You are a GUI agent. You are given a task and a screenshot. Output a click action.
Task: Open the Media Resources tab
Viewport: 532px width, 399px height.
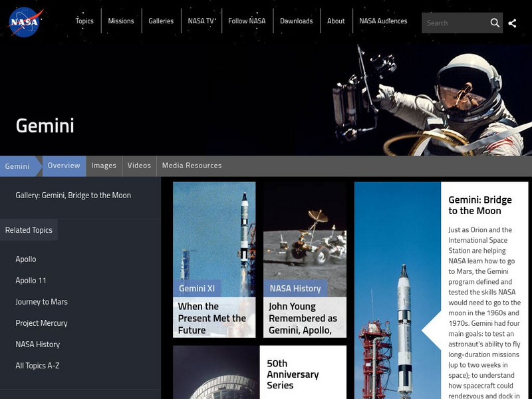[x=192, y=166]
